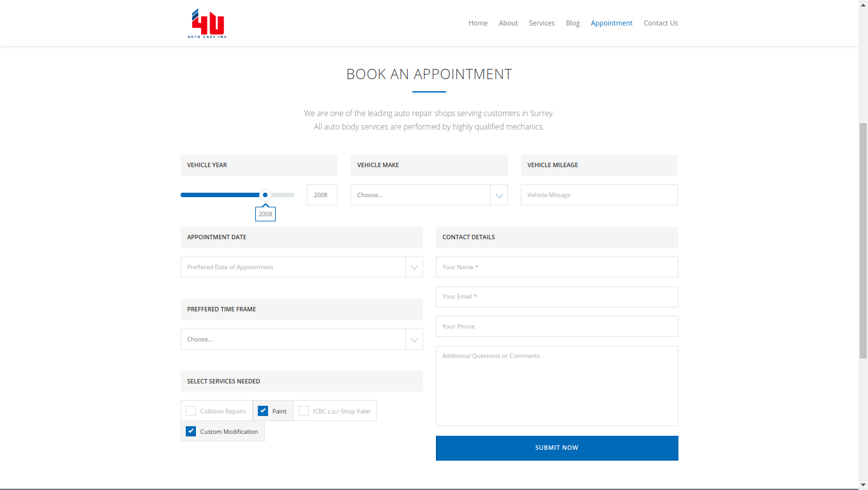This screenshot has height=490, width=868.
Task: Click into the Your Name field
Action: (x=557, y=267)
